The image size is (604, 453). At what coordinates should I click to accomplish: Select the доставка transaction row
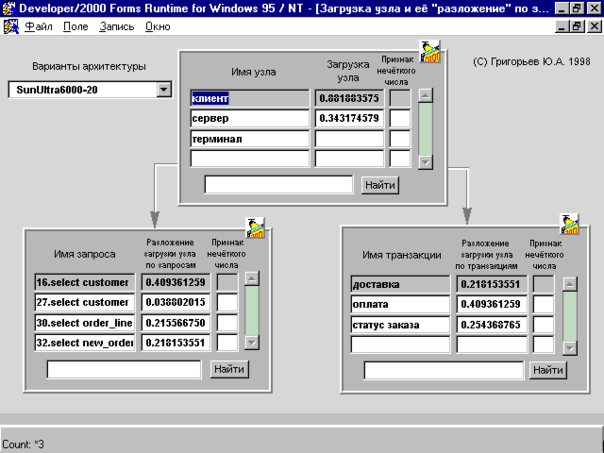(x=400, y=284)
